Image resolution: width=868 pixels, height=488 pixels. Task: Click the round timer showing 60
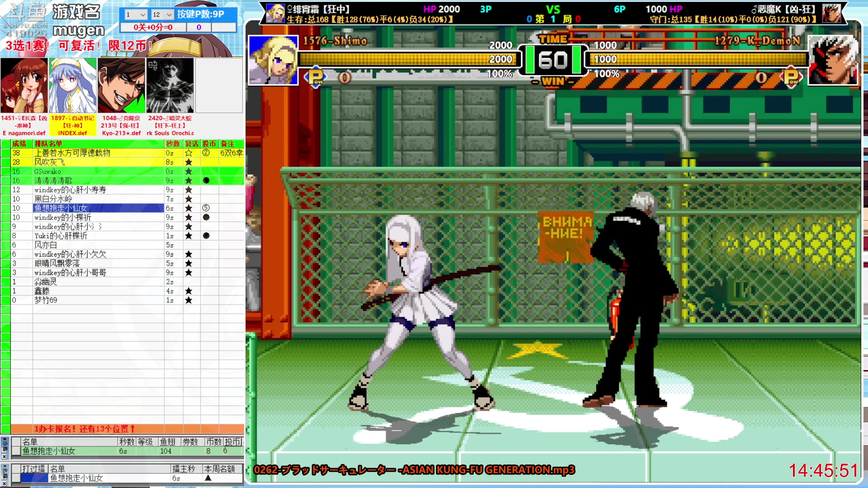click(x=553, y=60)
